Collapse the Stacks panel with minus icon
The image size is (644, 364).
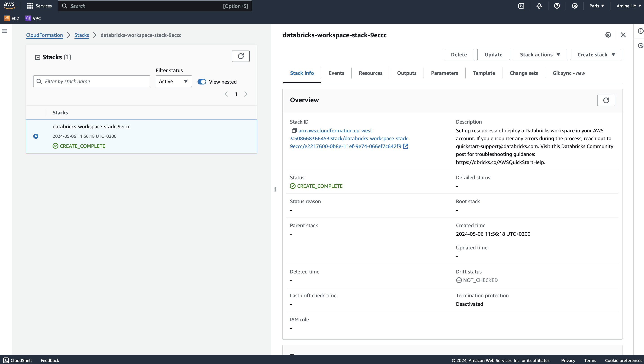click(x=38, y=58)
